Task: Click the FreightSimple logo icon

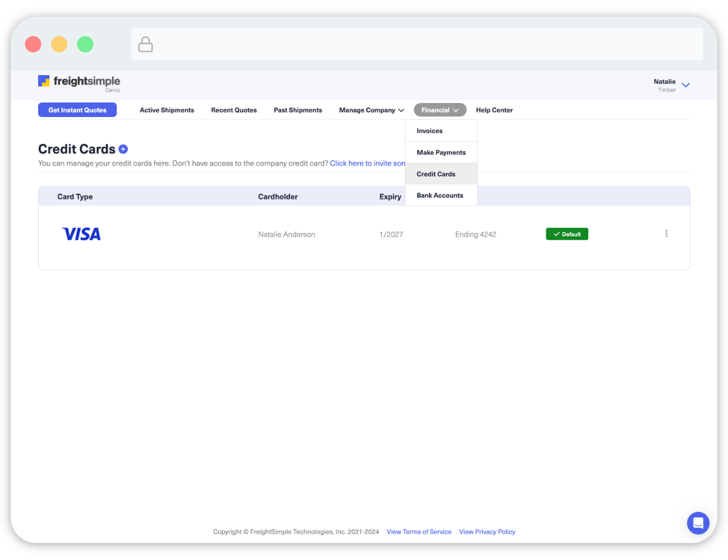Action: (x=44, y=81)
